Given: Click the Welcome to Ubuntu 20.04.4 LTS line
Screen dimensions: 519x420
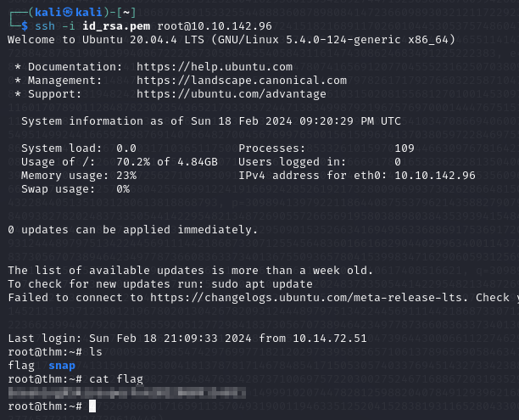Looking at the screenshot, I should click(x=159, y=40).
